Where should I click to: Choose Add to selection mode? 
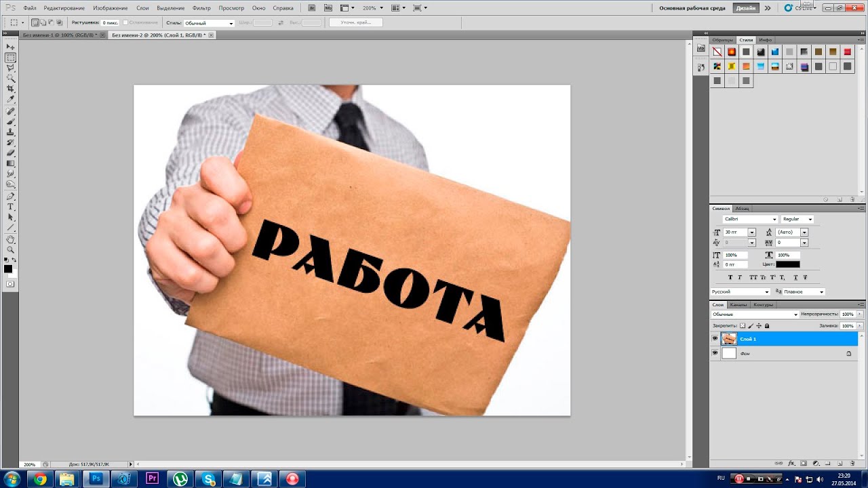[x=43, y=22]
